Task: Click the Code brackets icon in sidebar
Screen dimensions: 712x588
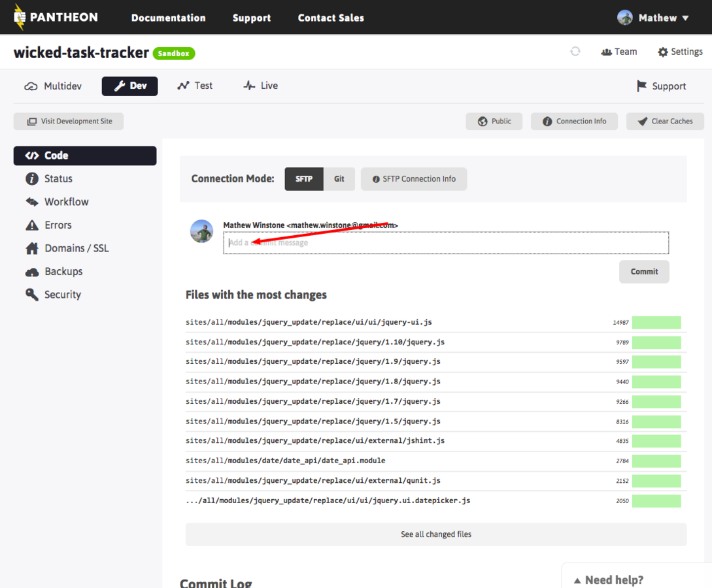Action: pos(32,155)
